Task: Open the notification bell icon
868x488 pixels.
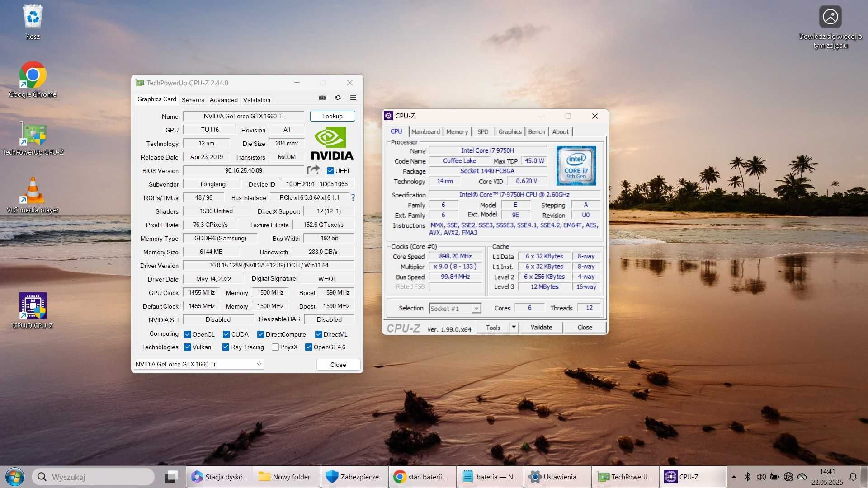Action: pyautogui.click(x=853, y=477)
